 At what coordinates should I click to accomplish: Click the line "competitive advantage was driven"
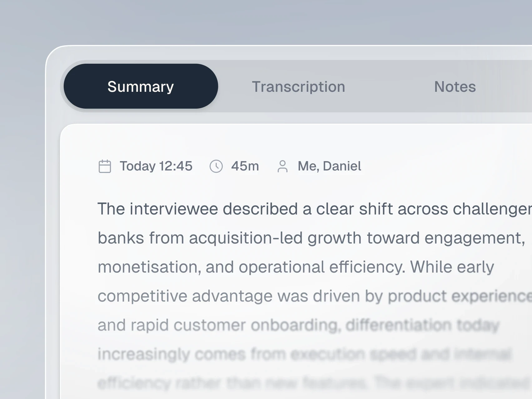(315, 296)
